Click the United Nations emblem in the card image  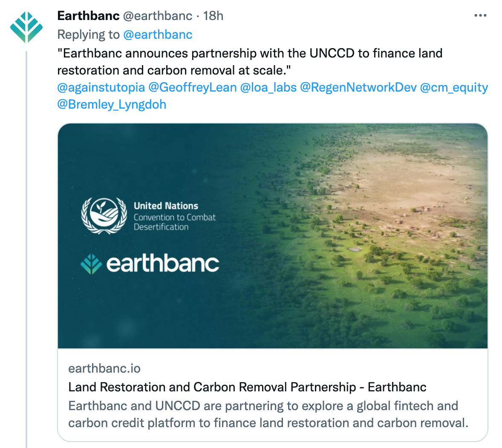[104, 215]
